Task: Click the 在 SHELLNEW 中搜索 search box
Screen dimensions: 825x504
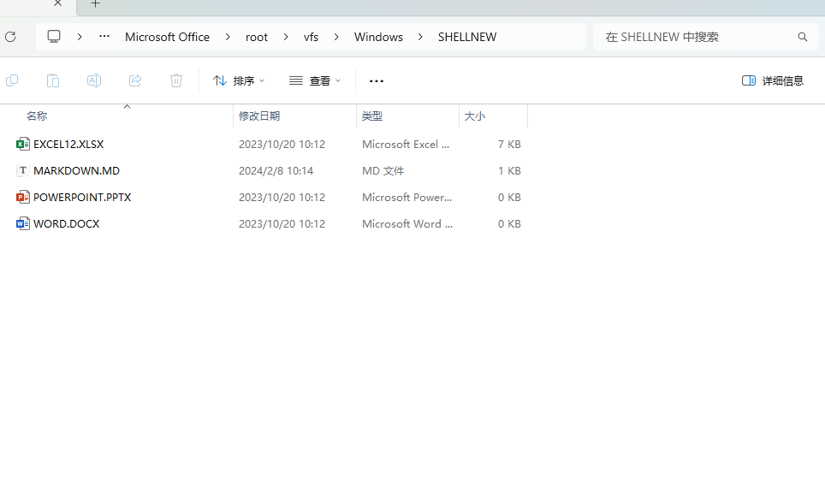Action: [x=693, y=37]
